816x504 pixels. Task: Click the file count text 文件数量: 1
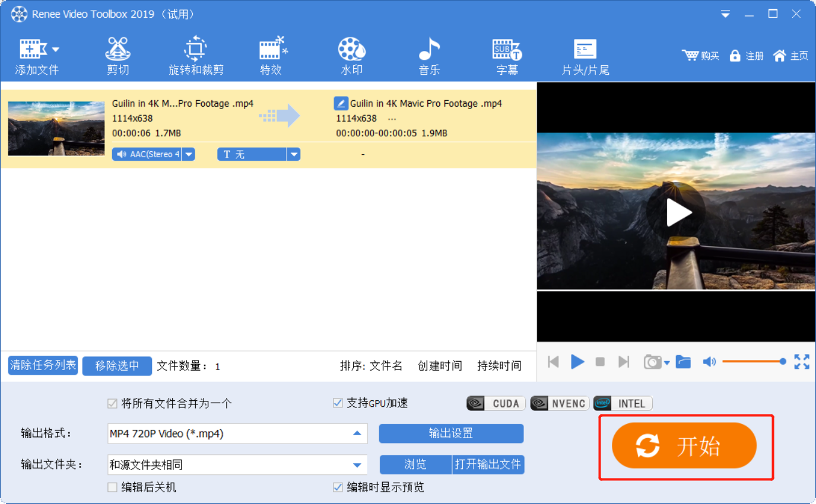click(x=189, y=366)
